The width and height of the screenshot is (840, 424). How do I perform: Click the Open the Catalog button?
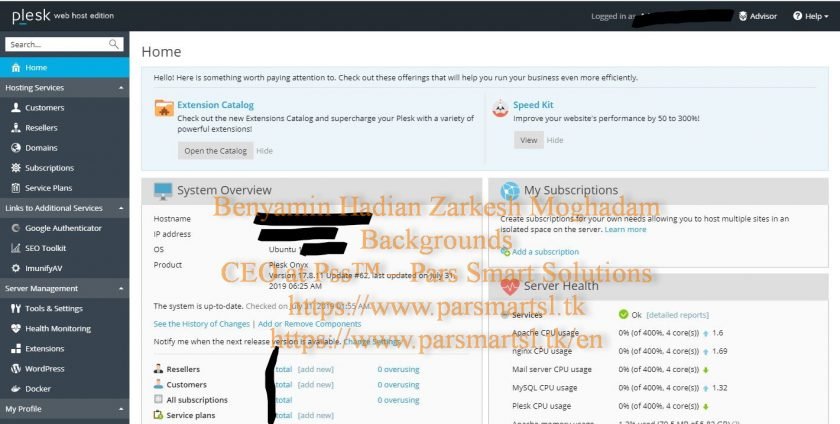tap(214, 151)
